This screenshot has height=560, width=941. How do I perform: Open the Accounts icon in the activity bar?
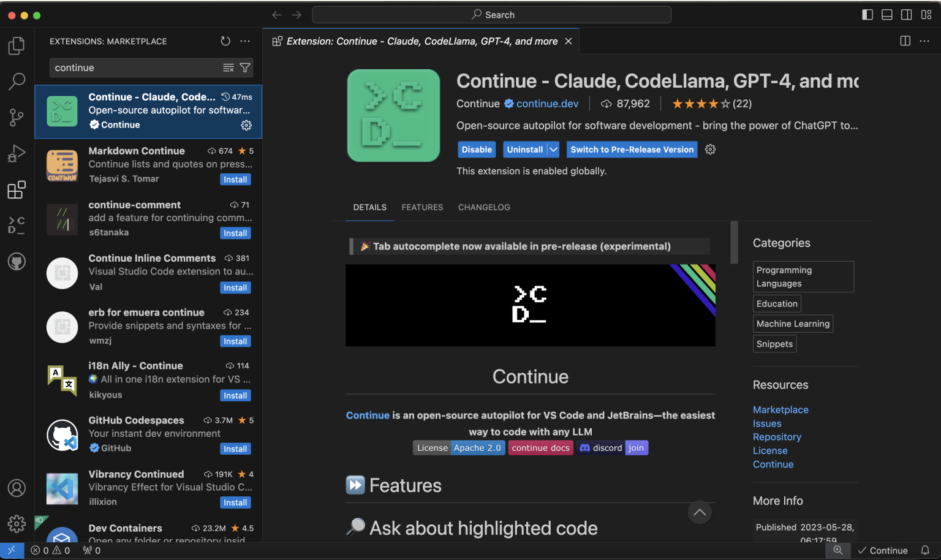[17, 488]
